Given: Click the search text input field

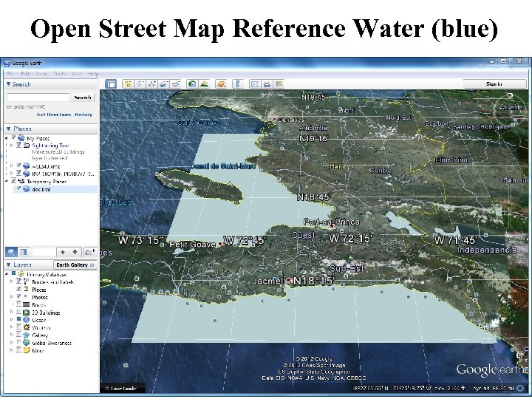Looking at the screenshot, I should click(x=38, y=98).
